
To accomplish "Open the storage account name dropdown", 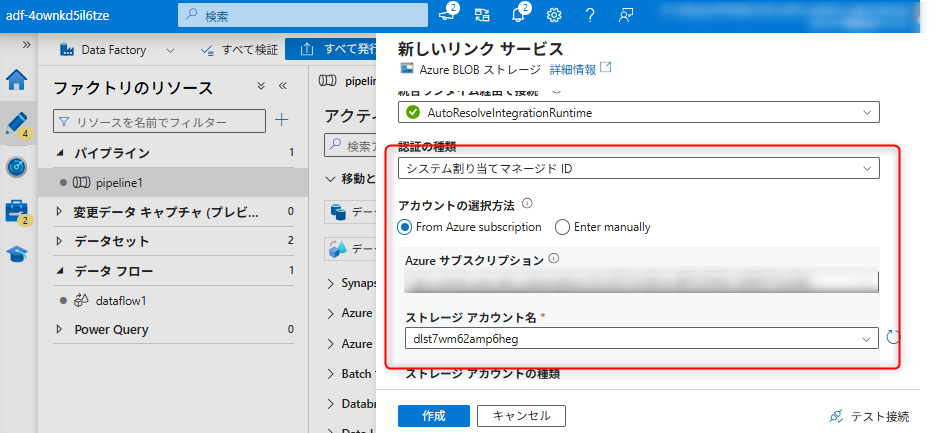I will 641,338.
